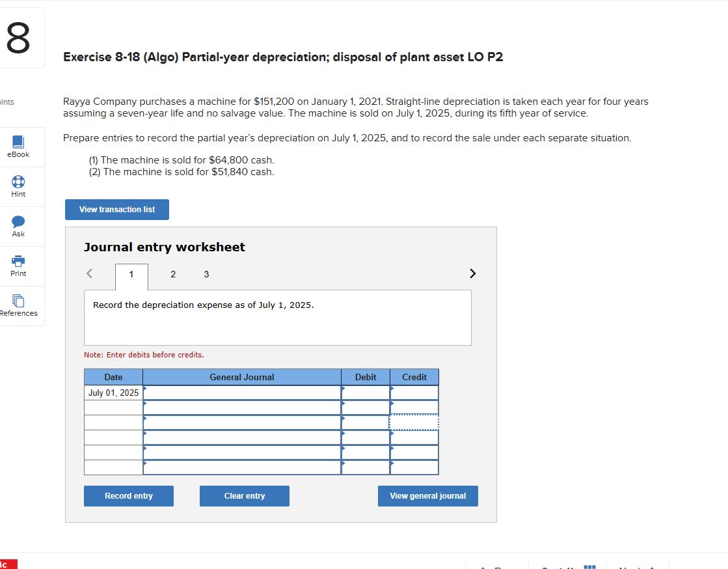Open General Journal account dropdown in July 01 row
Viewport: 728px width, 569px height.
(242, 393)
